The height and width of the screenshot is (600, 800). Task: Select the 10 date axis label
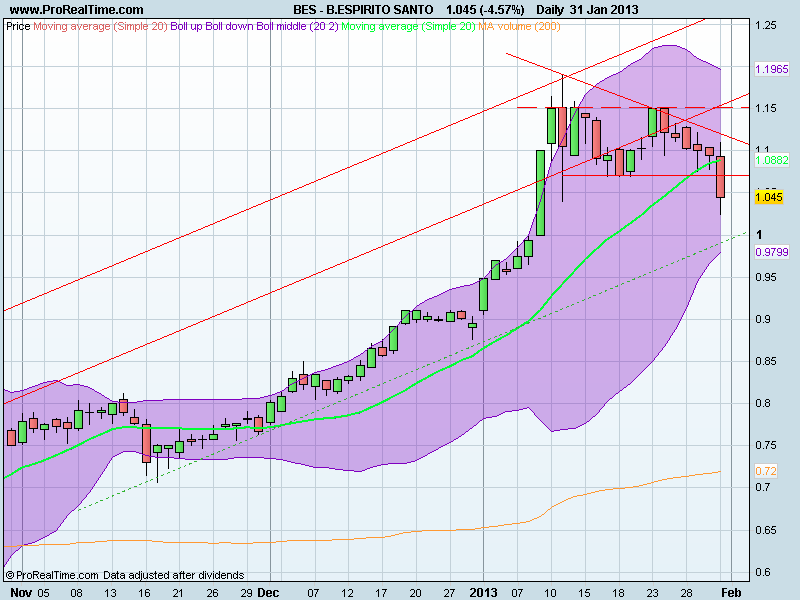click(551, 592)
